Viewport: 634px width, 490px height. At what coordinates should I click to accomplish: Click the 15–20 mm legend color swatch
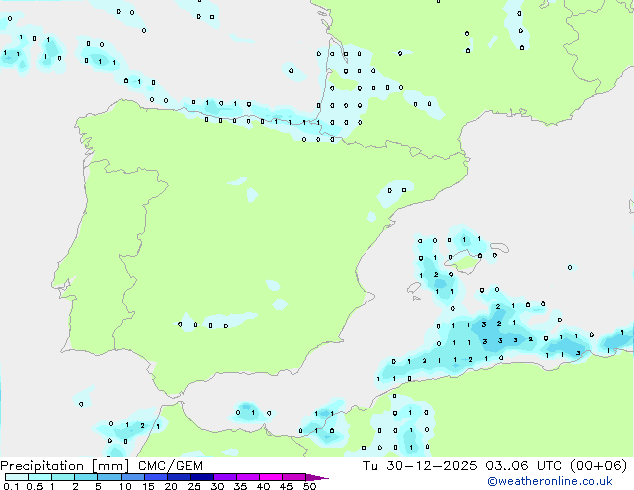click(x=156, y=477)
